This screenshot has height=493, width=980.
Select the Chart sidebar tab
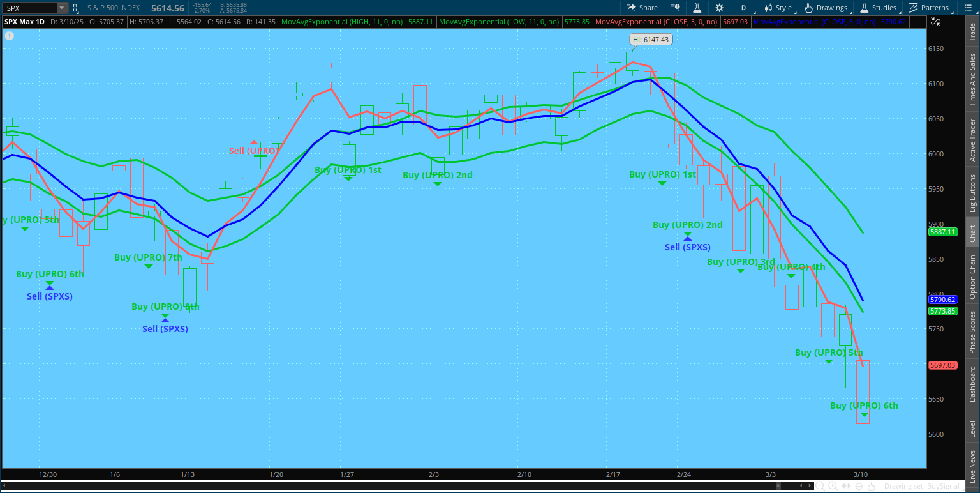[x=972, y=234]
